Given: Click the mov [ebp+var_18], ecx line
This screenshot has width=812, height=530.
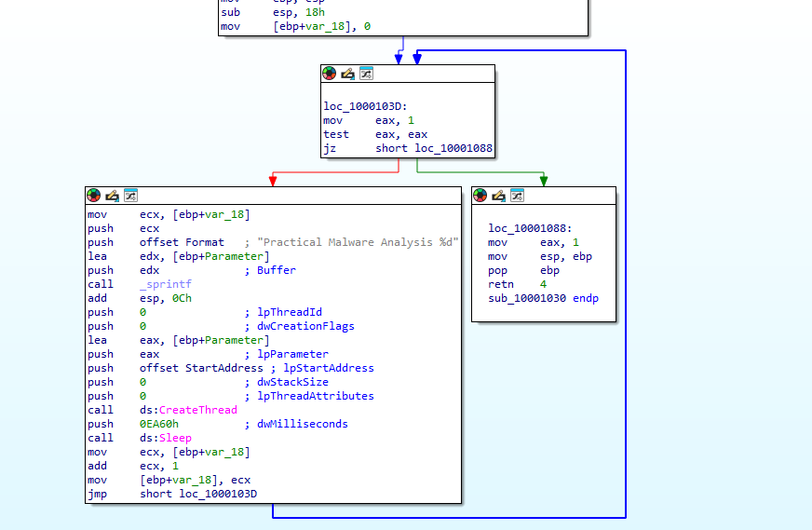Looking at the screenshot, I should (169, 480).
